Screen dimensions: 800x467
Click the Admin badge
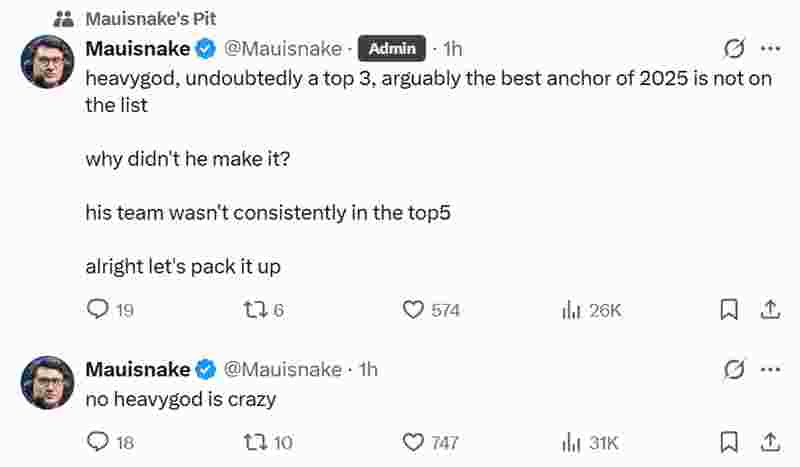click(x=391, y=49)
